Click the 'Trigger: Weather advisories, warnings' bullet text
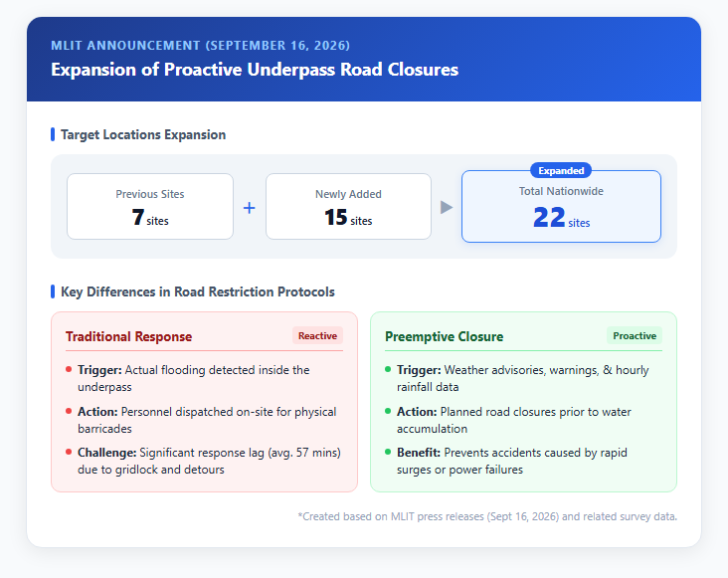Image resolution: width=728 pixels, height=578 pixels. coord(523,378)
